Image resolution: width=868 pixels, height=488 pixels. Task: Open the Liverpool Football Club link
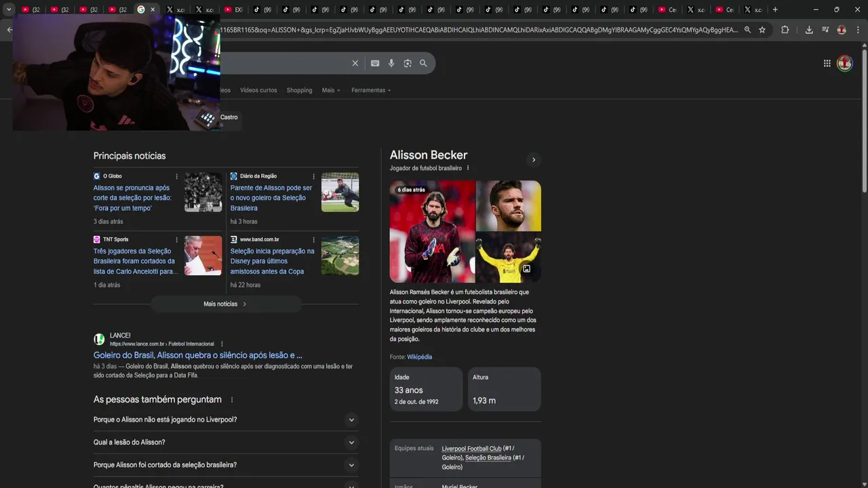click(x=471, y=449)
